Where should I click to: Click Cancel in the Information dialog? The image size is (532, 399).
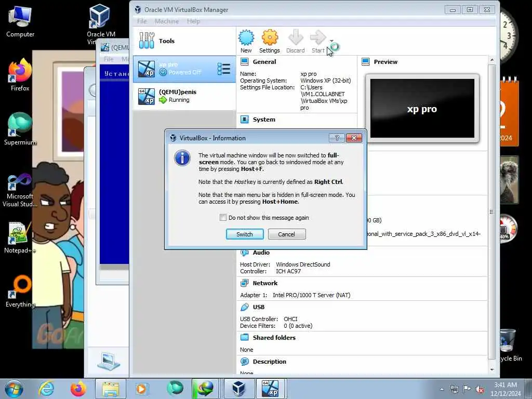287,234
